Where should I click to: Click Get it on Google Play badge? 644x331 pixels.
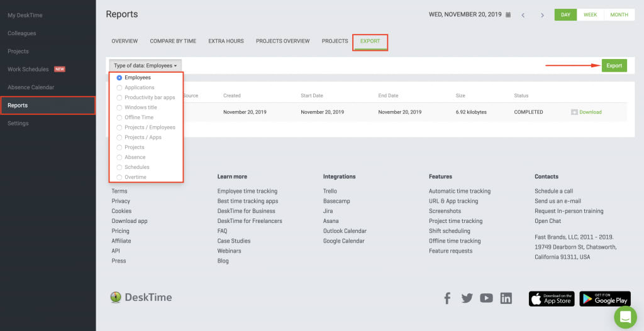[605, 298]
